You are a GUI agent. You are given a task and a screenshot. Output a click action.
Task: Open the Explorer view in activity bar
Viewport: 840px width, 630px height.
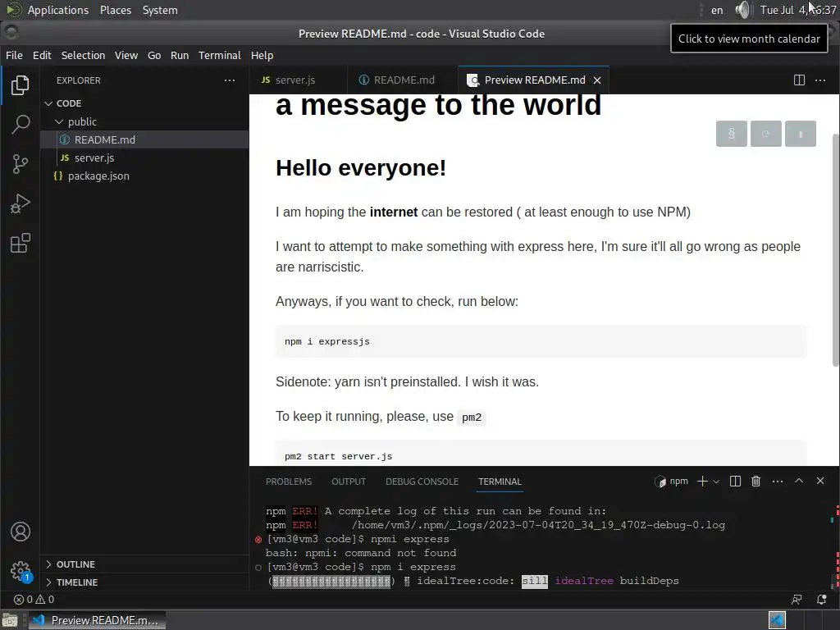[x=20, y=85]
